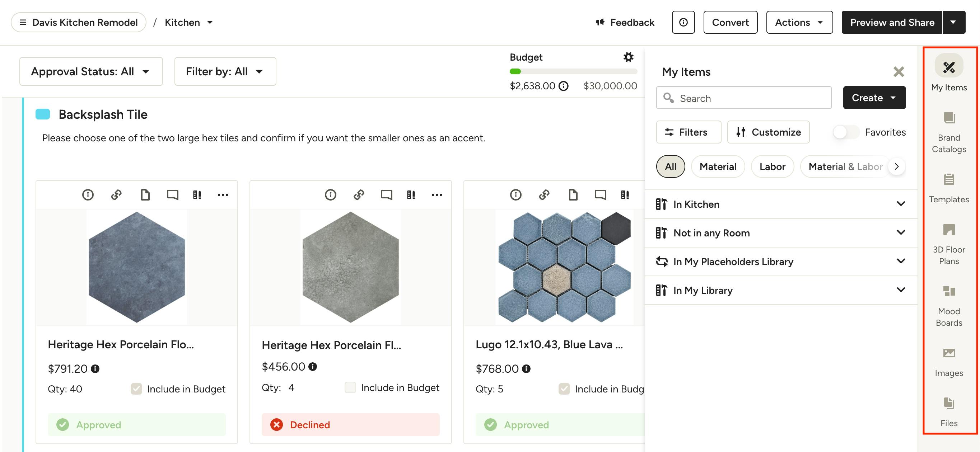Open Mood Boards panel
Viewport: 980px width, 452px height.
click(x=948, y=306)
